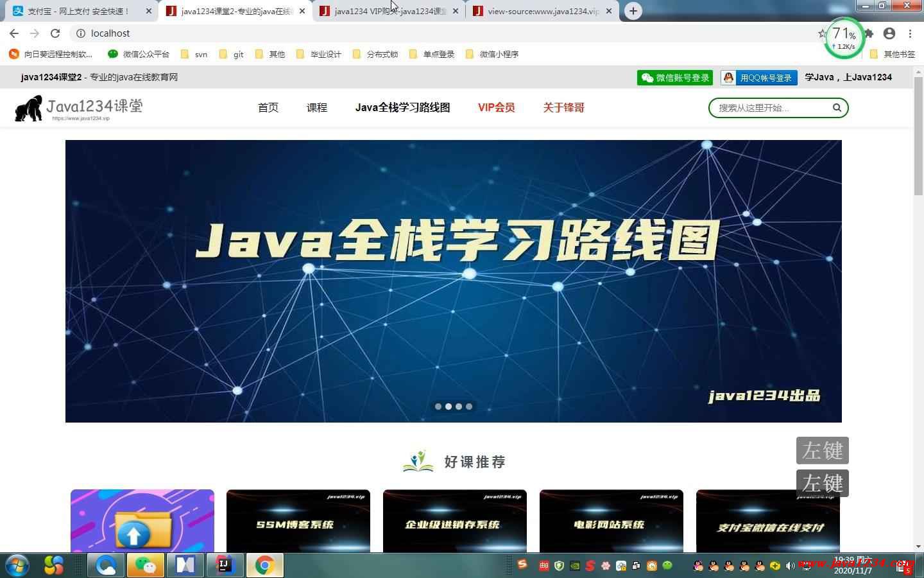
Task: Close the java1234 VIP购买 tab
Action: click(x=456, y=11)
